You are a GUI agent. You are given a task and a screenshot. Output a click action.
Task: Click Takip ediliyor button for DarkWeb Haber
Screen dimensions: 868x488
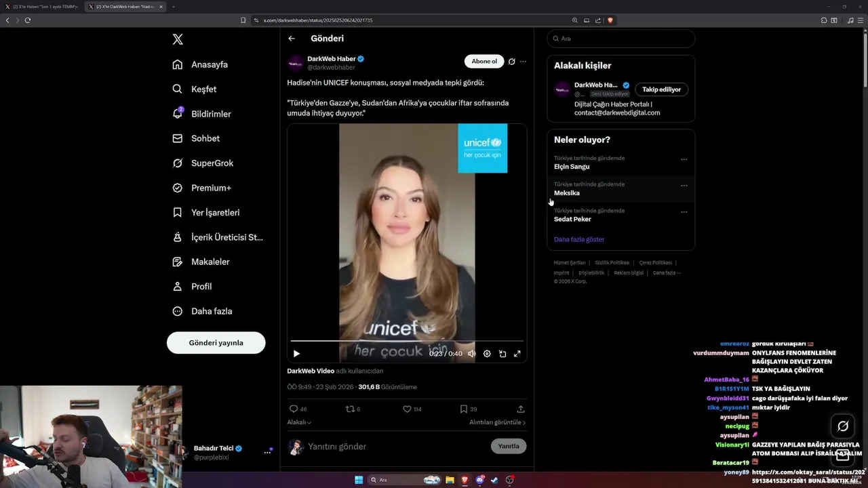point(661,89)
